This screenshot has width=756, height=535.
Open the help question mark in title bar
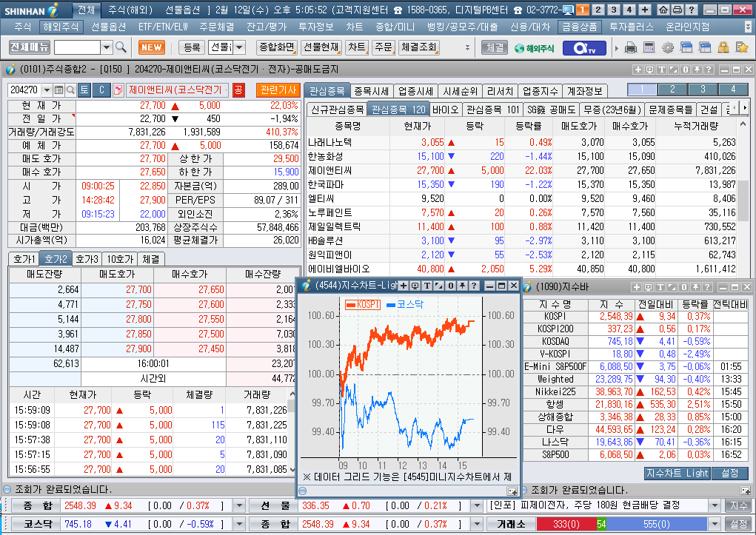(x=691, y=10)
